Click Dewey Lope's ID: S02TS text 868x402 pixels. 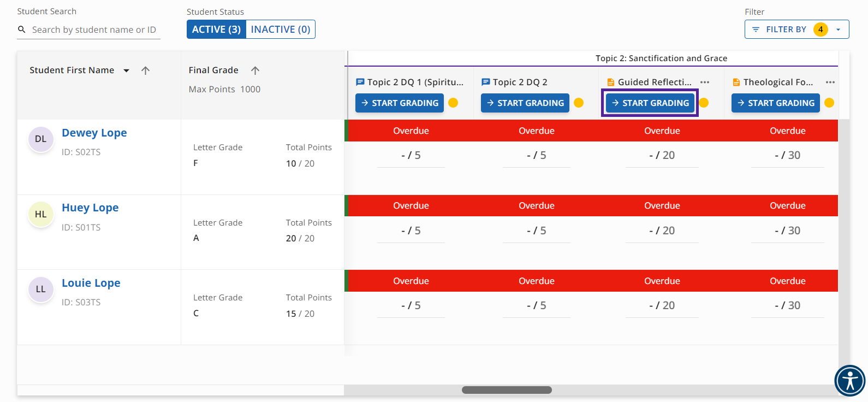(81, 152)
